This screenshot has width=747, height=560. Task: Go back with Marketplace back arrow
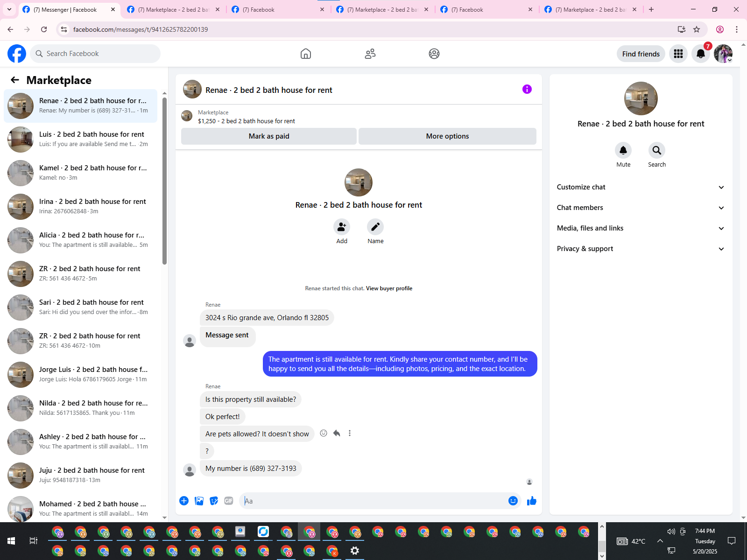[x=15, y=80]
